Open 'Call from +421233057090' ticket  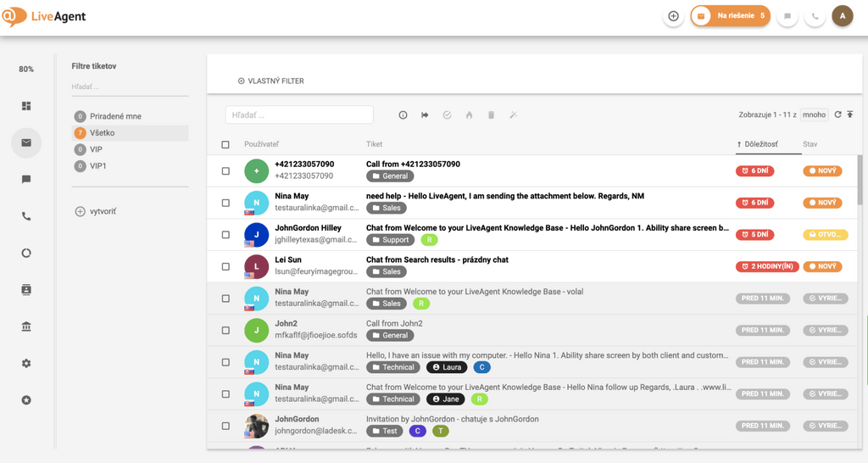tap(413, 164)
